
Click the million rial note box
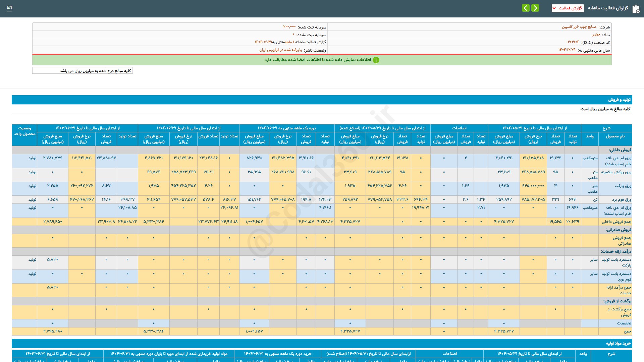click(x=83, y=71)
